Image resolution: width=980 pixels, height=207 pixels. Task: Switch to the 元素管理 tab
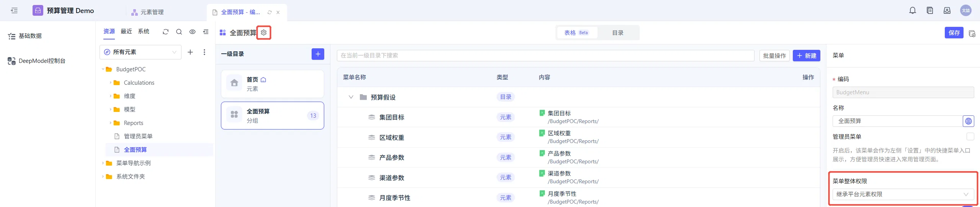tap(148, 12)
